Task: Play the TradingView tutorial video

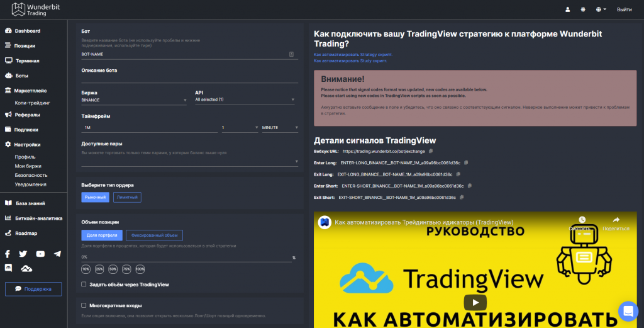Action: click(x=475, y=303)
